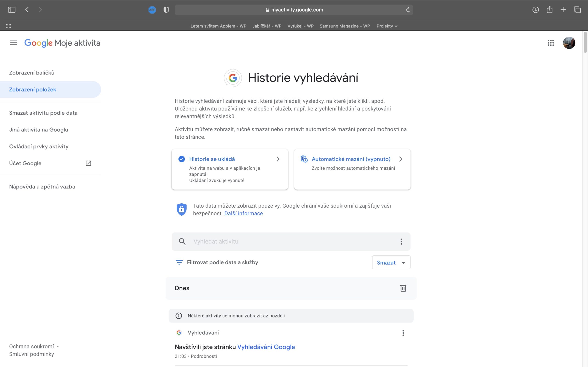Delete today's activity with the trash icon
The image size is (588, 367).
[x=403, y=288]
